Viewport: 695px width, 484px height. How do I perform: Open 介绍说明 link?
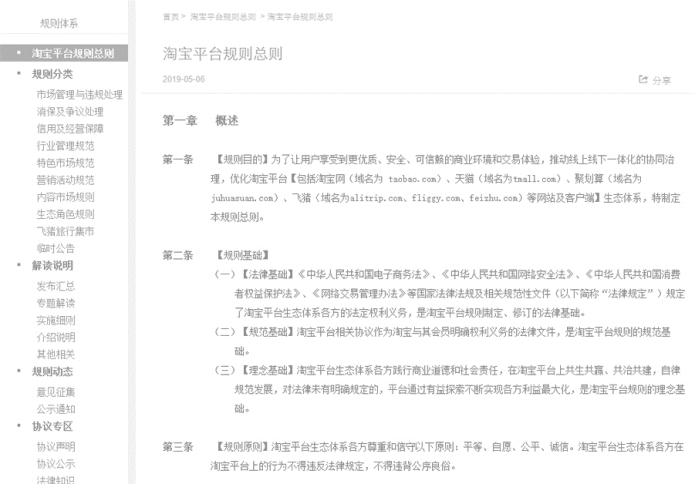tap(56, 337)
